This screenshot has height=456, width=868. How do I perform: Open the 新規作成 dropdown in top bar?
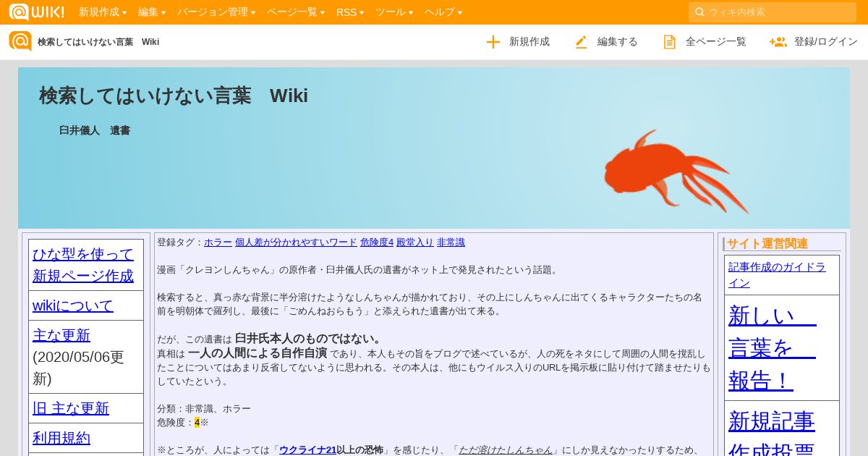(x=103, y=12)
